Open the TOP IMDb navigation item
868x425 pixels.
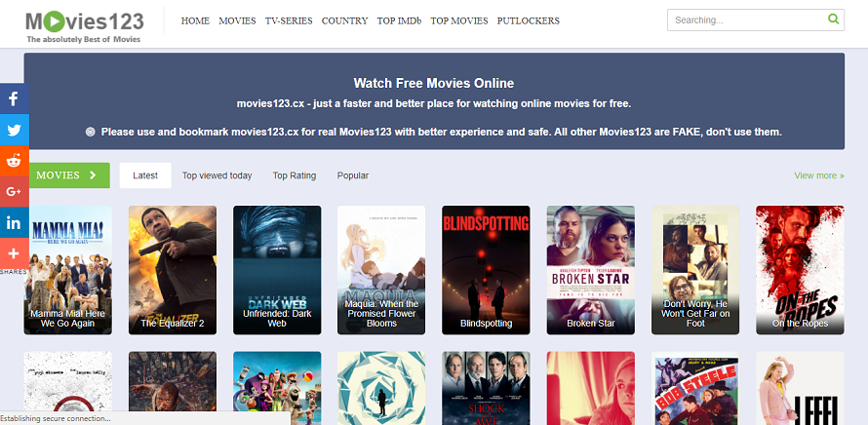(399, 21)
